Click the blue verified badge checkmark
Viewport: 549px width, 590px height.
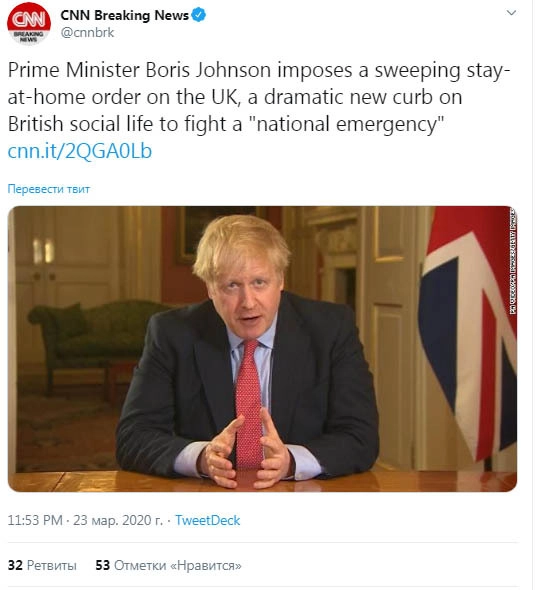(x=198, y=15)
